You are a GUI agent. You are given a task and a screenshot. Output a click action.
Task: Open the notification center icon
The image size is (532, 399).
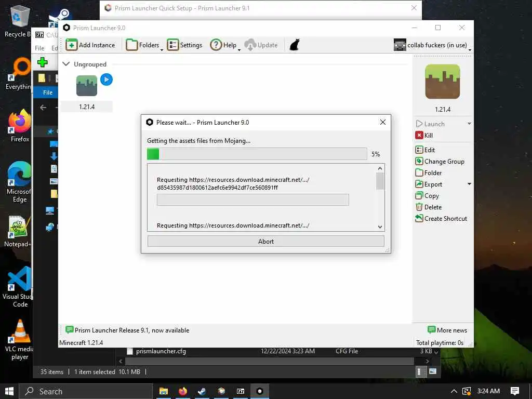tap(515, 391)
